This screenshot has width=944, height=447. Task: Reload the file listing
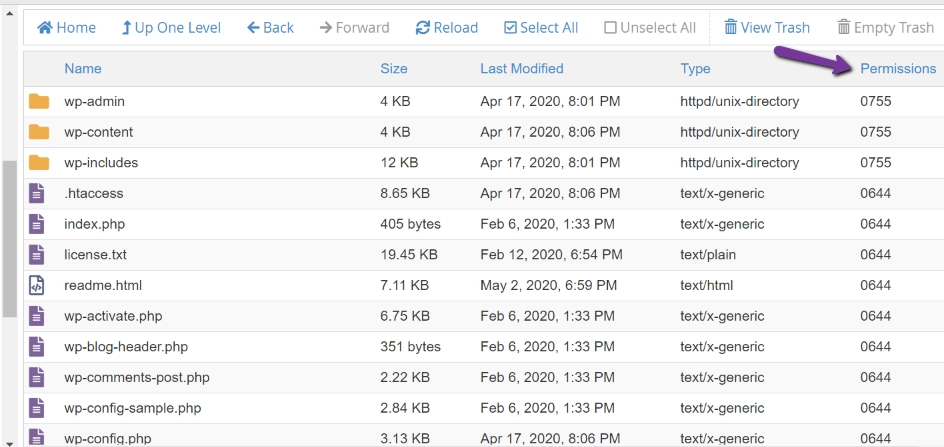(447, 28)
